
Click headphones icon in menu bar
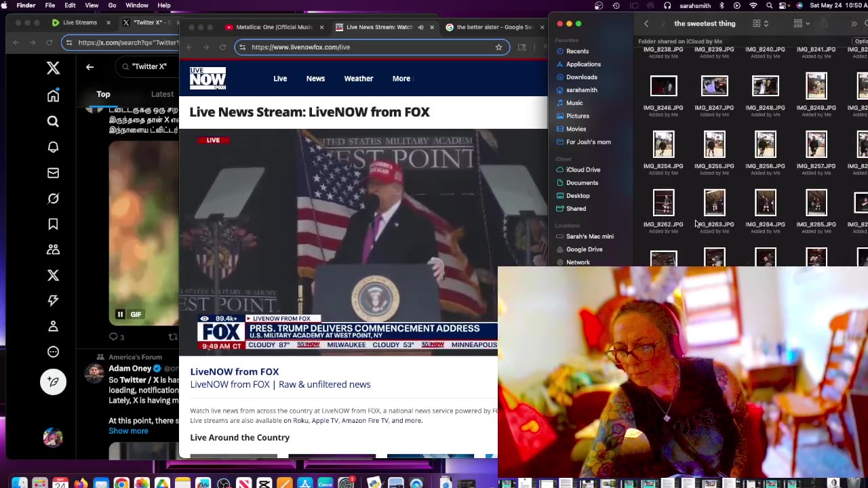pos(667,5)
